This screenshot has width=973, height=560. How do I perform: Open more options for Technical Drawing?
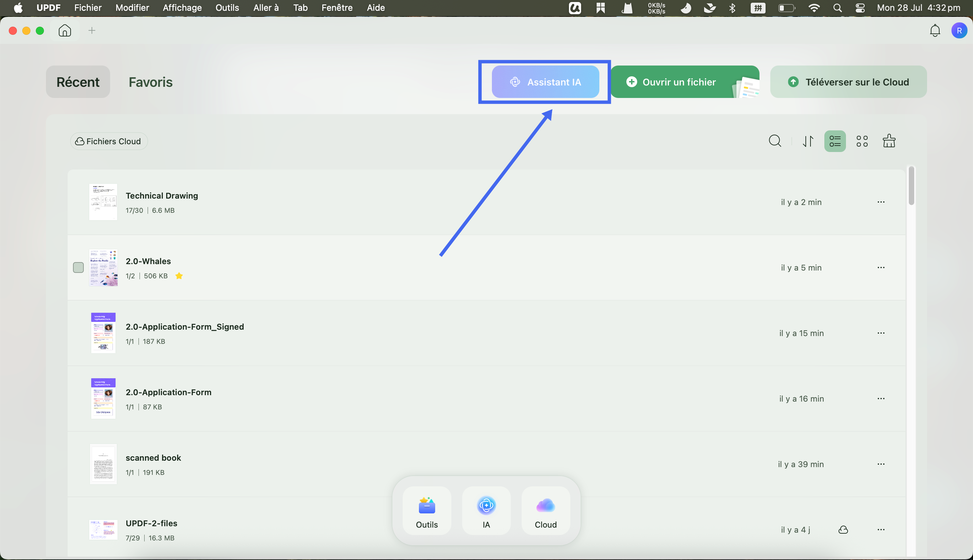[881, 202]
